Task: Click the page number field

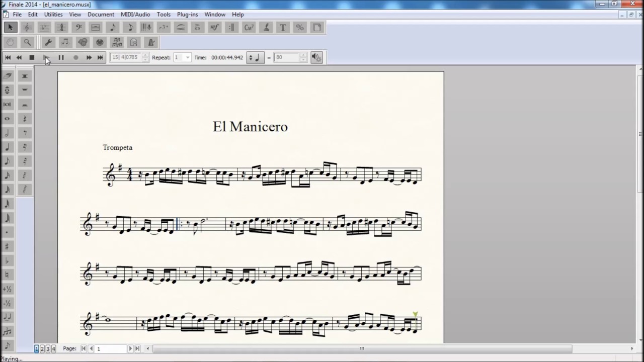Action: (x=111, y=348)
